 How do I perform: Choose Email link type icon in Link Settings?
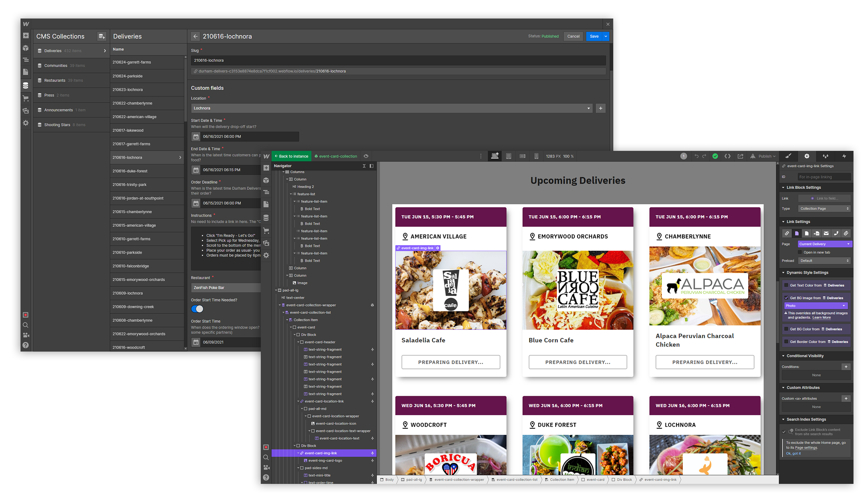826,233
